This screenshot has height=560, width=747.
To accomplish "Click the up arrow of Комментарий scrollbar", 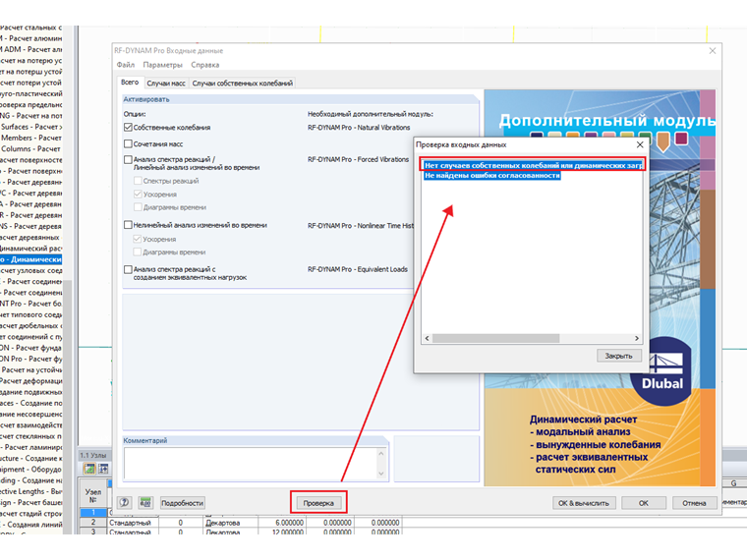I will coord(380,453).
